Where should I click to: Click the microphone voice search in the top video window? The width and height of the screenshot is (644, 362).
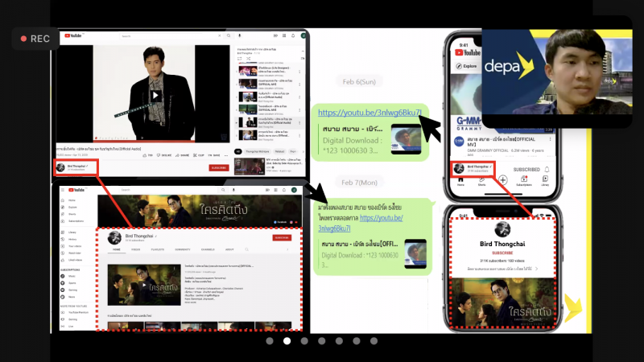coord(239,35)
